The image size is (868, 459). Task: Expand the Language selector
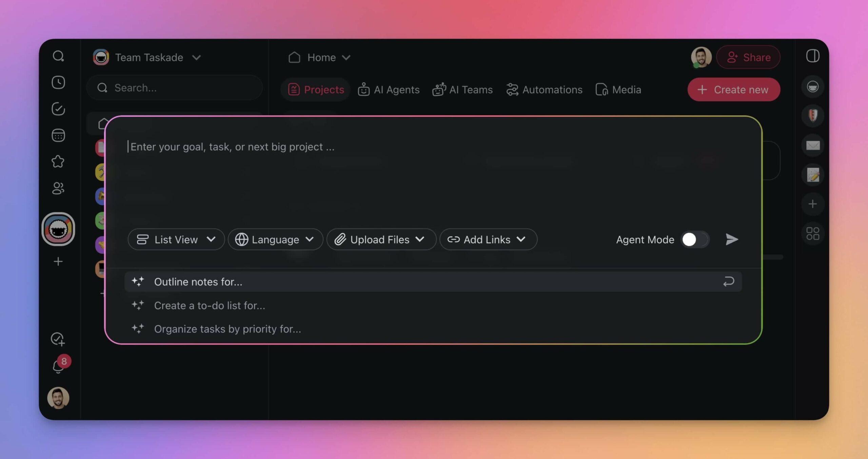[x=275, y=239]
